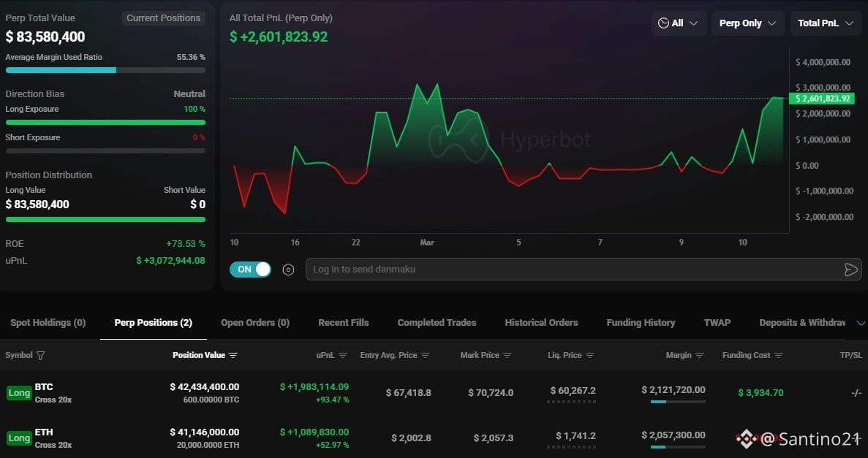Screen dimensions: 868x458
Task: Click BTC mark price $ 70,724.0
Action: [x=491, y=393]
